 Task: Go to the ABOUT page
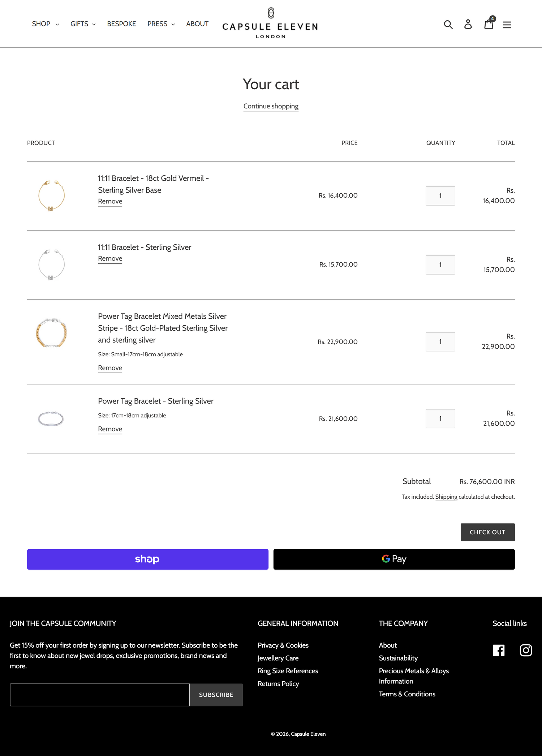[x=197, y=24]
